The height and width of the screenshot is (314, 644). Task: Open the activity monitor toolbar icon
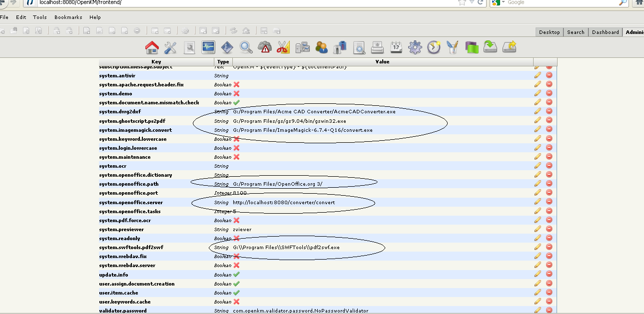click(208, 47)
